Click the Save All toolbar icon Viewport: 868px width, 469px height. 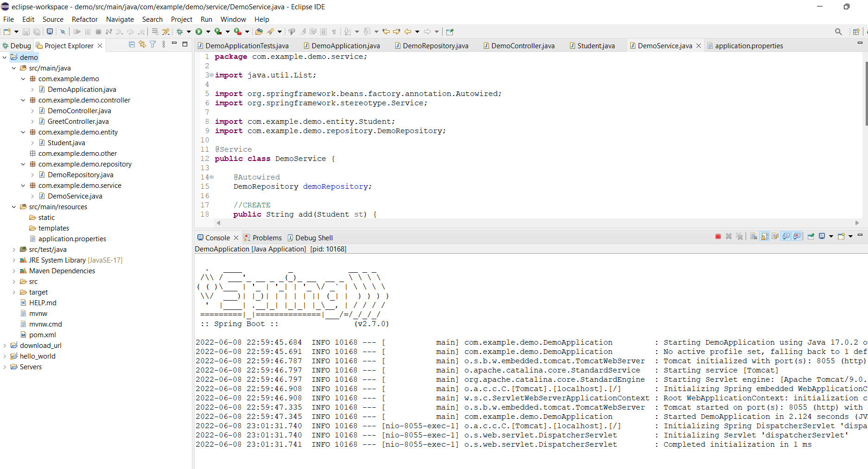pos(37,32)
